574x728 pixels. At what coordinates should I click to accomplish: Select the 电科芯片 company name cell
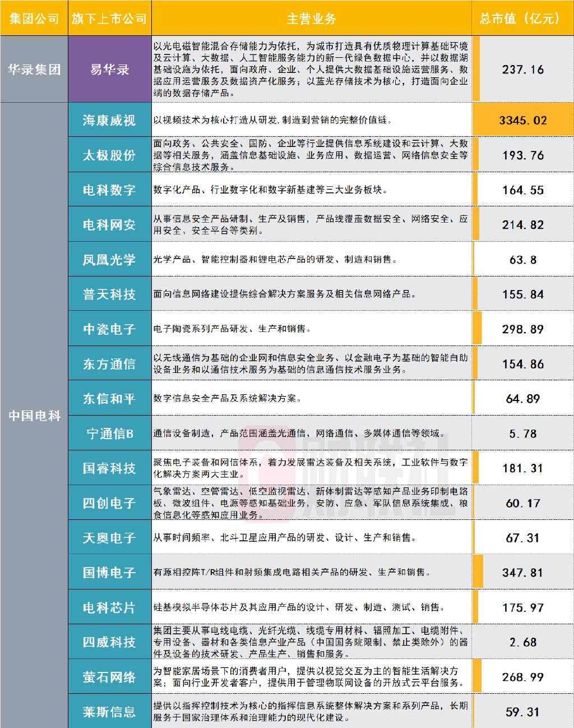coord(109,607)
